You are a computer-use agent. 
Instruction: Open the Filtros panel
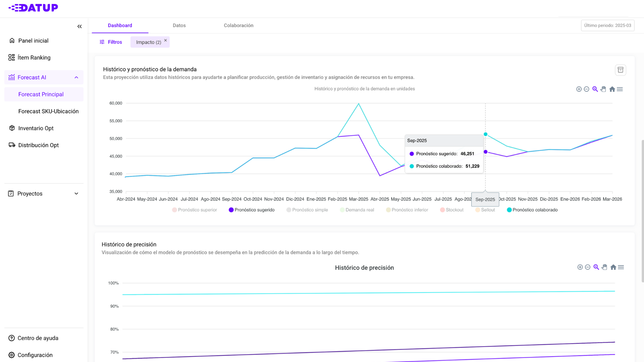click(x=111, y=42)
